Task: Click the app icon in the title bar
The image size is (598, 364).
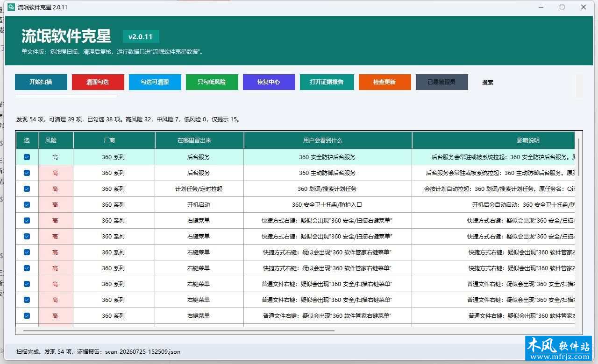Action: (x=11, y=7)
